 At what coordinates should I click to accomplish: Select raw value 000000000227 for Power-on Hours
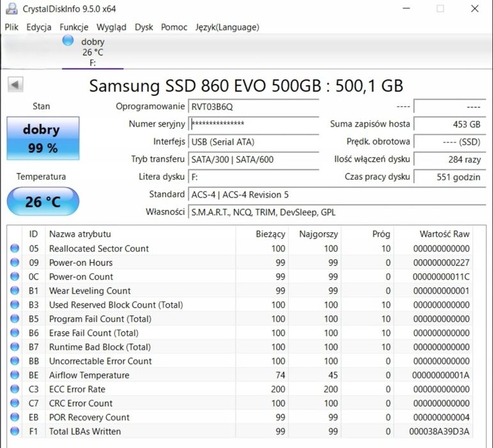pyautogui.click(x=441, y=262)
